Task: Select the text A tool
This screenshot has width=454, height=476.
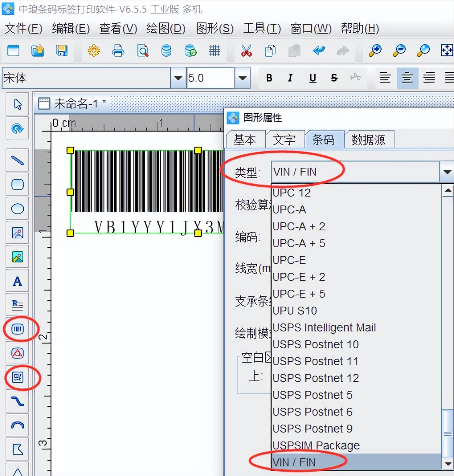Action: click(17, 281)
